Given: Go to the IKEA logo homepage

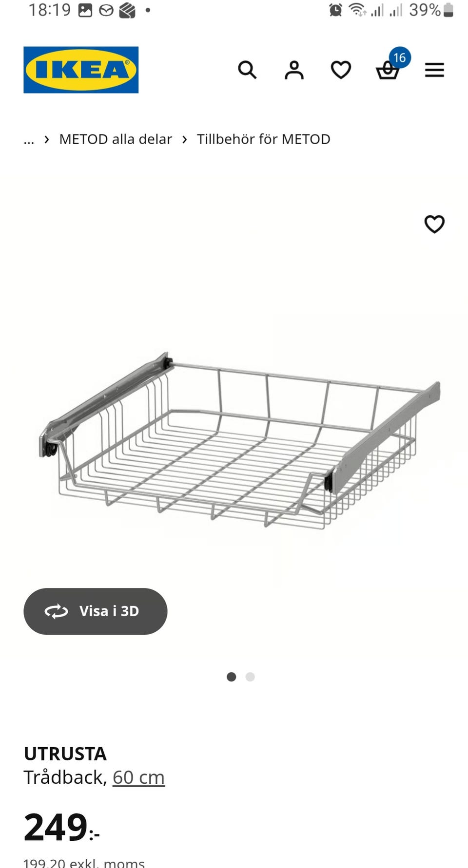Looking at the screenshot, I should tap(81, 70).
